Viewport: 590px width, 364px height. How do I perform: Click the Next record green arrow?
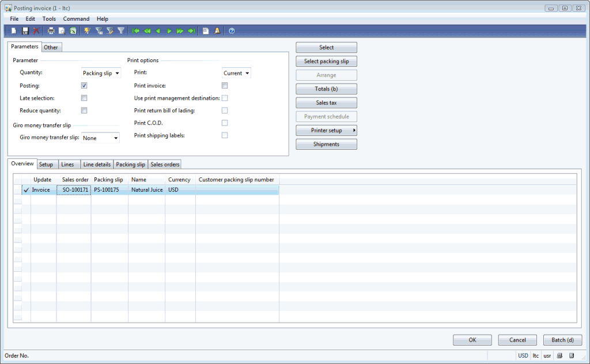(169, 31)
